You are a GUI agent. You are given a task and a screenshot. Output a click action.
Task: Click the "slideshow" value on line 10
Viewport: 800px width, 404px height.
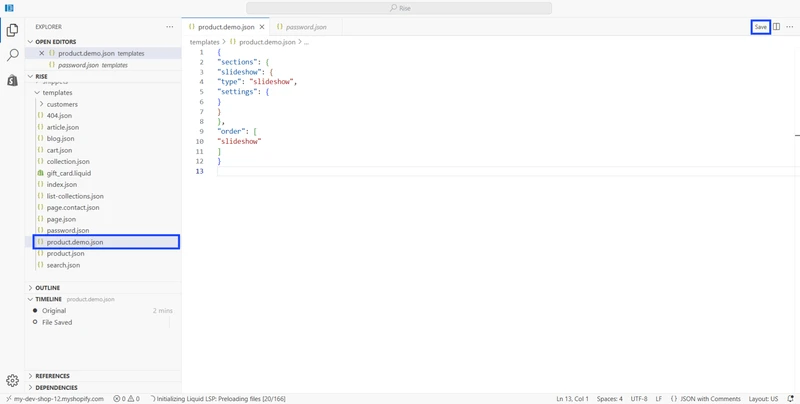(239, 141)
